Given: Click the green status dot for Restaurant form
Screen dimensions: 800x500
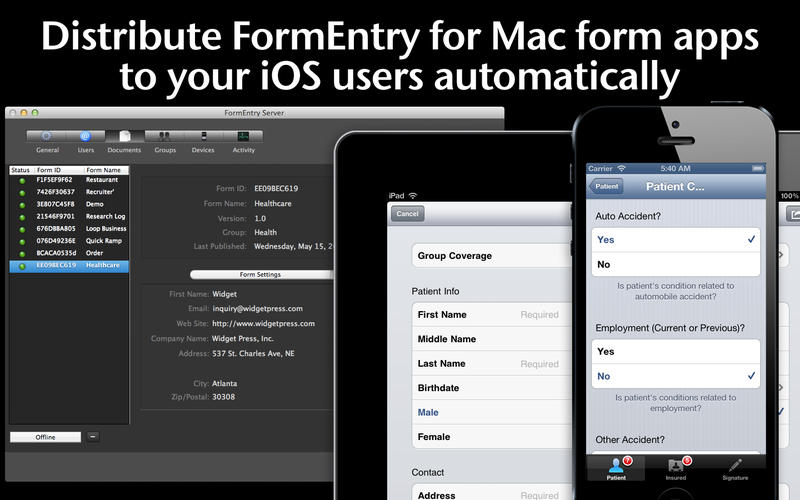Looking at the screenshot, I should tap(22, 181).
